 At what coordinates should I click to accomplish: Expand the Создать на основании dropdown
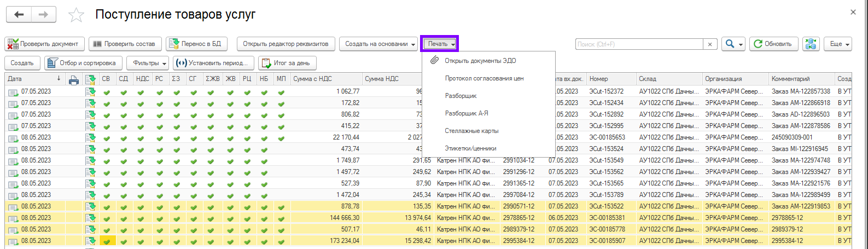[x=378, y=44]
